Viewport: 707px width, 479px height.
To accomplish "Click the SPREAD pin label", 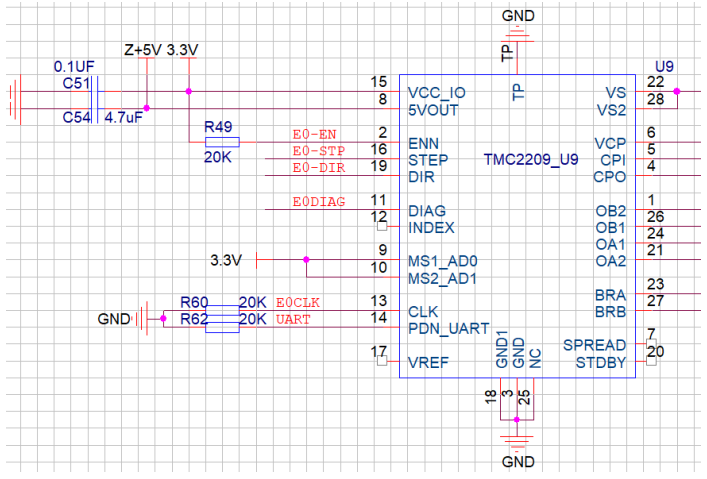I will click(x=595, y=345).
